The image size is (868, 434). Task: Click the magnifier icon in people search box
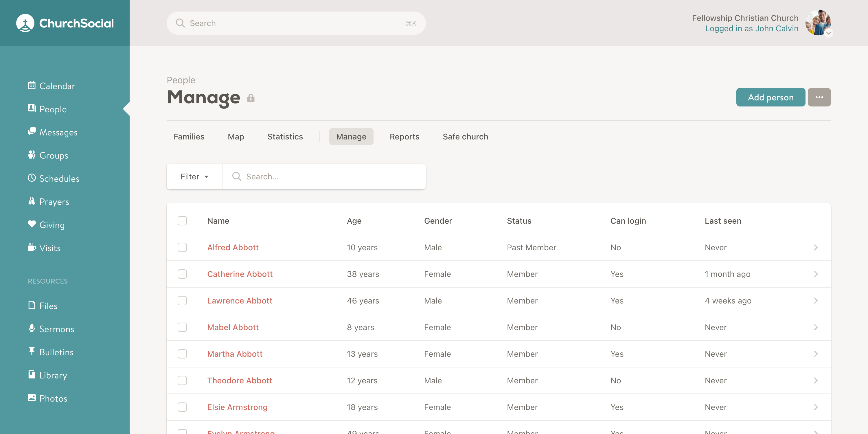[x=237, y=176]
